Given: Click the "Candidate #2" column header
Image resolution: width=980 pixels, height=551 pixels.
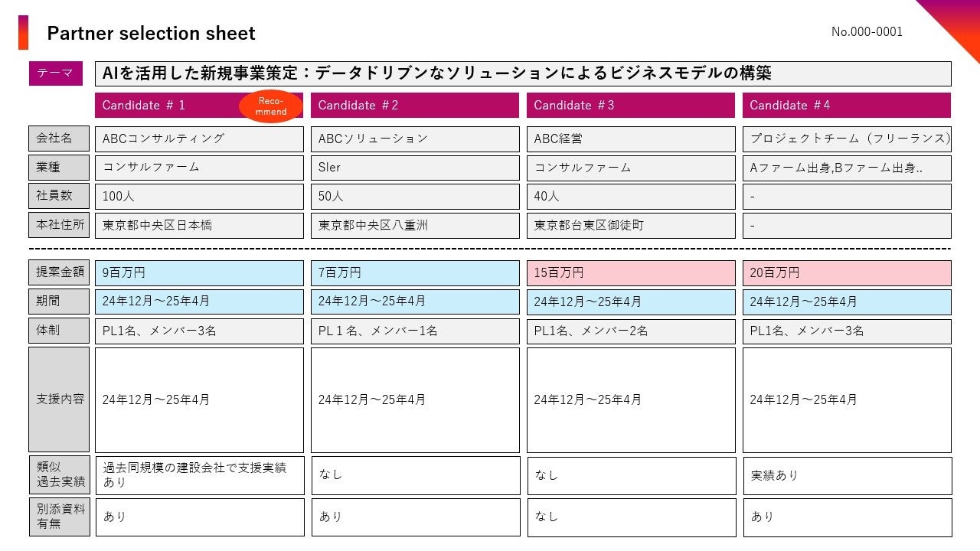Looking at the screenshot, I should click(x=415, y=106).
